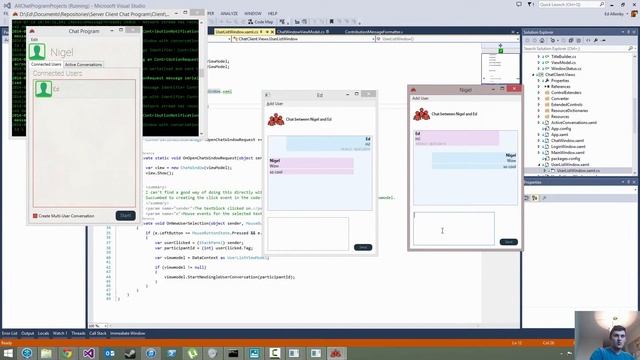The width and height of the screenshot is (640, 360).
Task: Open uTorrent from the taskbar
Action: coord(192,353)
